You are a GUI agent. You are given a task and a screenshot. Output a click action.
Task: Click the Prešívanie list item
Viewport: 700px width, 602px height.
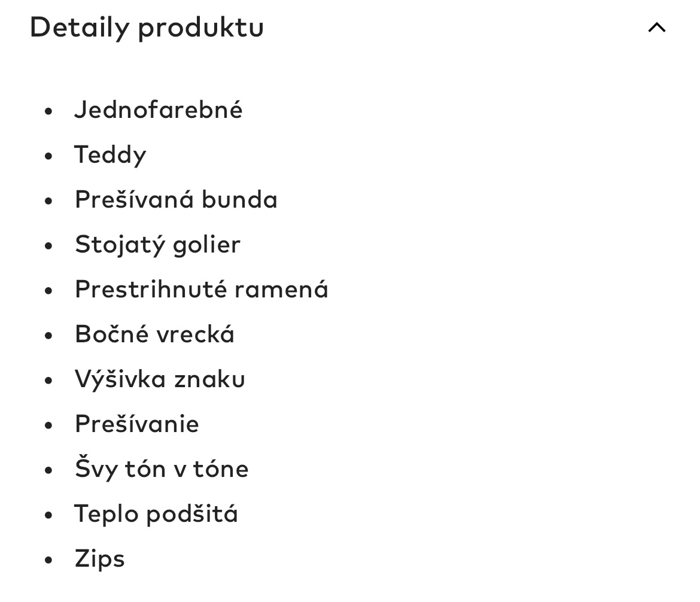(x=136, y=424)
